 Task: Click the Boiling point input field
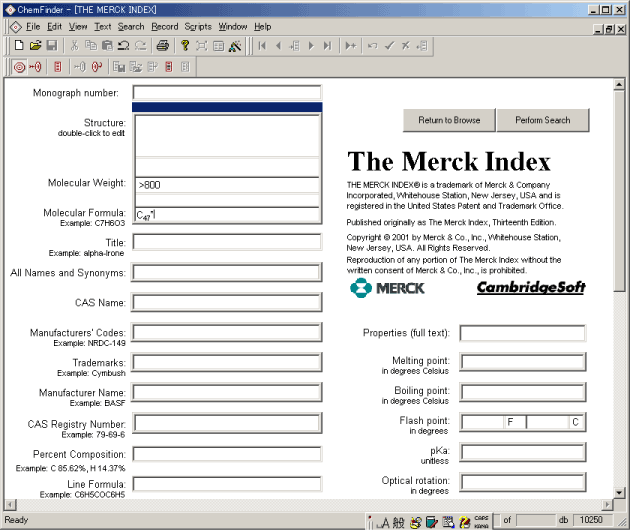[523, 392]
